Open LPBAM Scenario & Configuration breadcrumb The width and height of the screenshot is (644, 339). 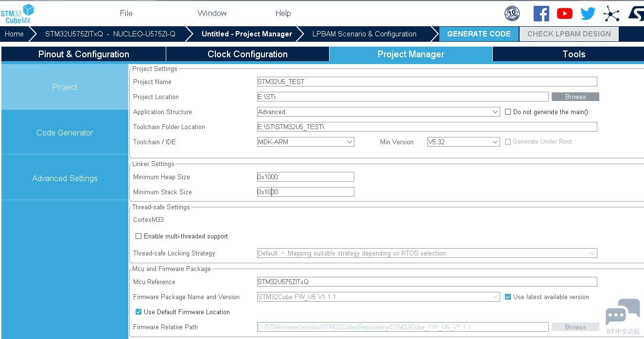tap(364, 34)
